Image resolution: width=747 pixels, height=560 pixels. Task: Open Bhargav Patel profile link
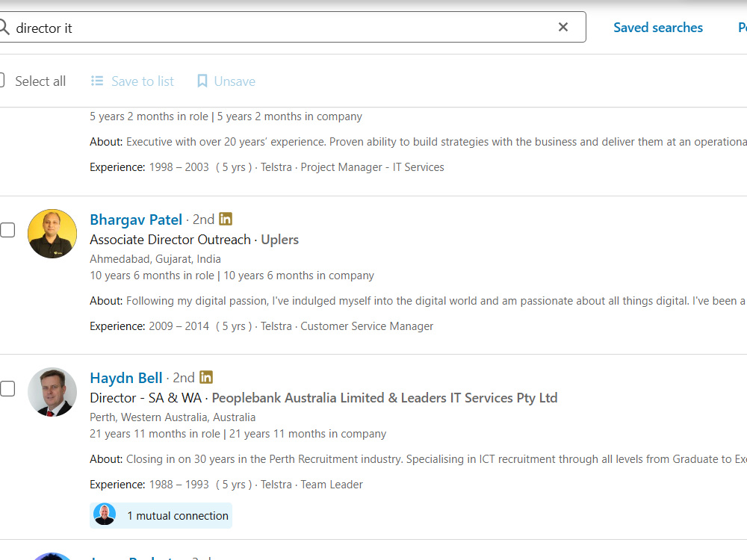[x=136, y=220]
